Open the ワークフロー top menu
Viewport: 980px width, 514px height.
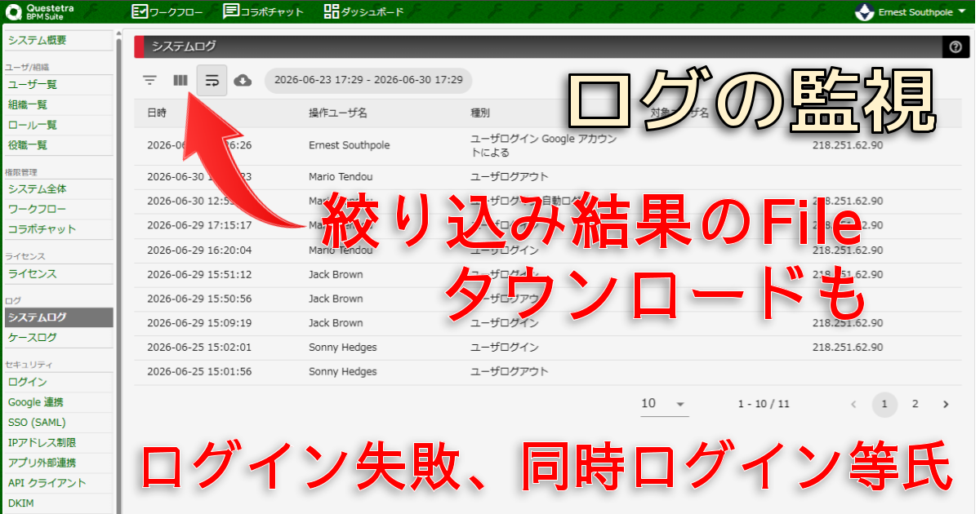(x=167, y=12)
